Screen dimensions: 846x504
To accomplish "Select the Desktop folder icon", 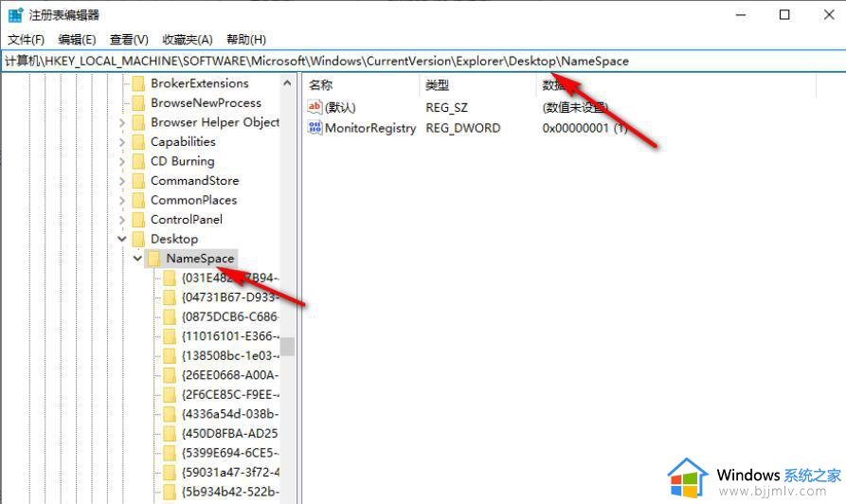I will (x=138, y=239).
